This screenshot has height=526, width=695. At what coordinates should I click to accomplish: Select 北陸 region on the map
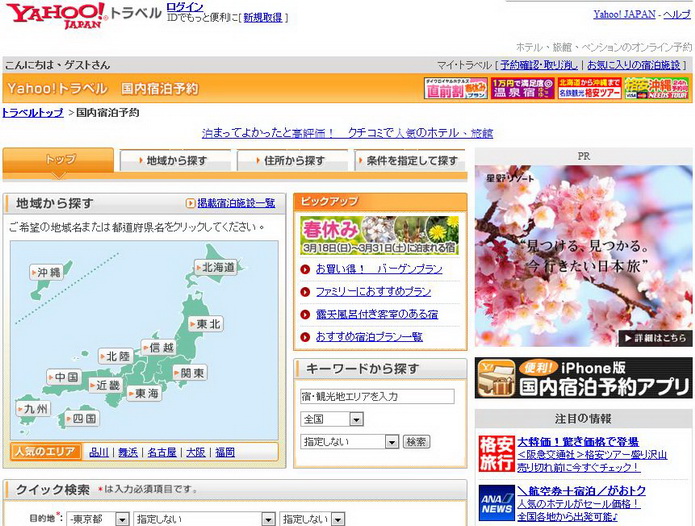point(115,356)
